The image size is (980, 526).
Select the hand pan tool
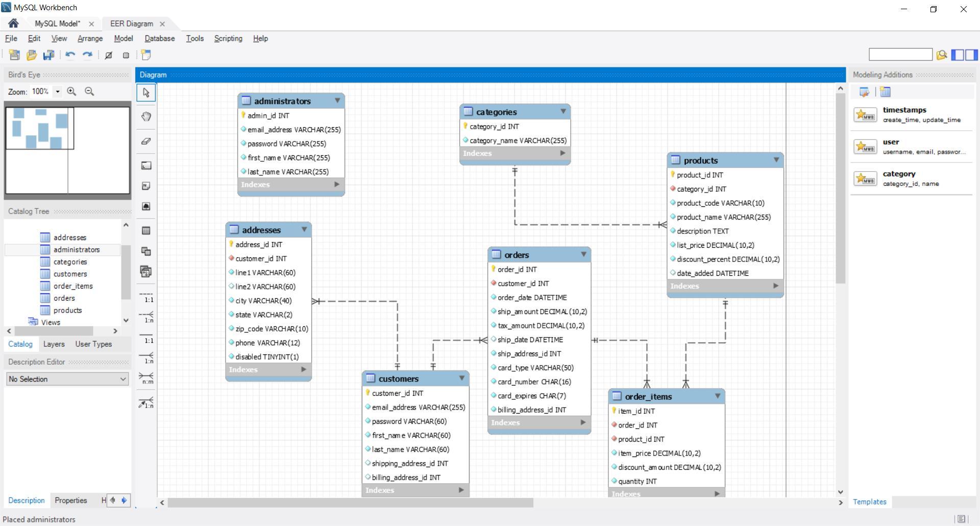coord(146,117)
